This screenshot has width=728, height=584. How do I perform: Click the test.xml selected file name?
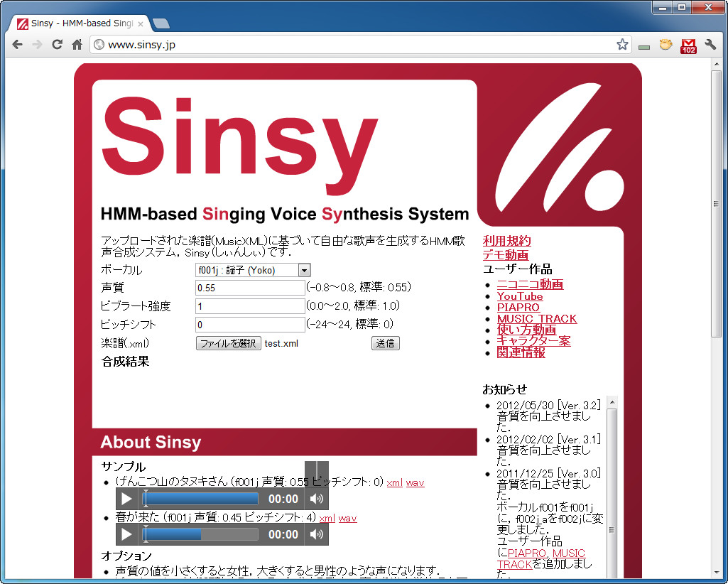[281, 343]
